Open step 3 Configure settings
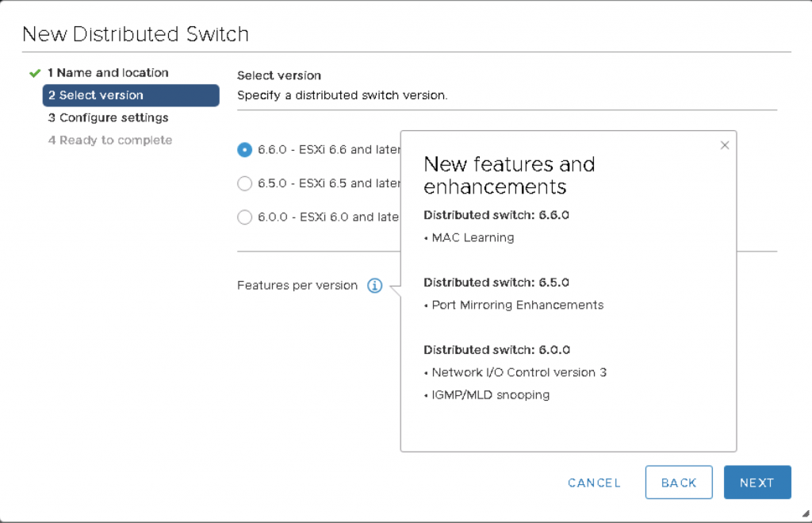This screenshot has height=523, width=812. pos(108,117)
